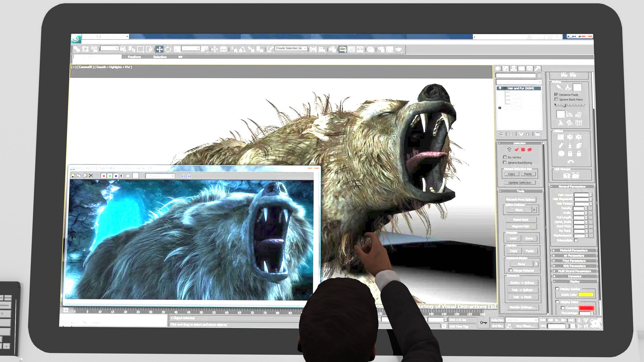
Task: Toggle the Merge Material checkbox
Action: 511,270
